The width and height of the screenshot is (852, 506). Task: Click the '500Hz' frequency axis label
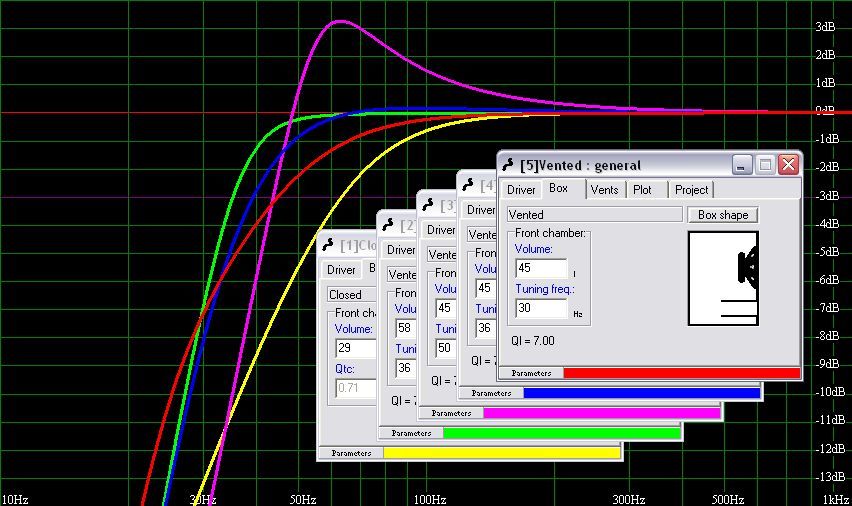pyautogui.click(x=728, y=499)
